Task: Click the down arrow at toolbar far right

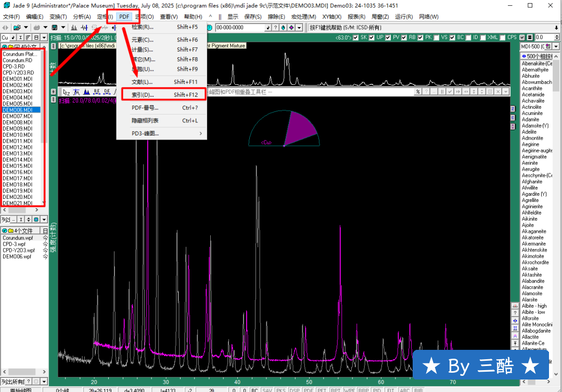Action: [x=556, y=28]
